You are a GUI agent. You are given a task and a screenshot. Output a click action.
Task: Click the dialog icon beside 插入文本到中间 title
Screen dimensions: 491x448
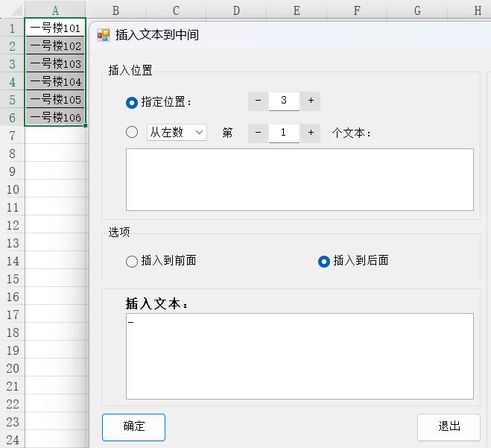(104, 35)
